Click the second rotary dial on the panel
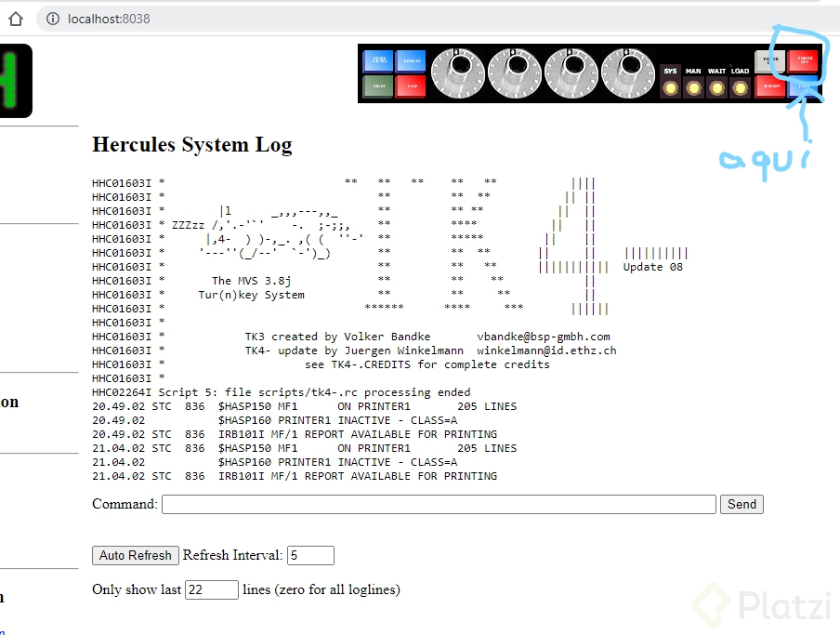 point(514,73)
